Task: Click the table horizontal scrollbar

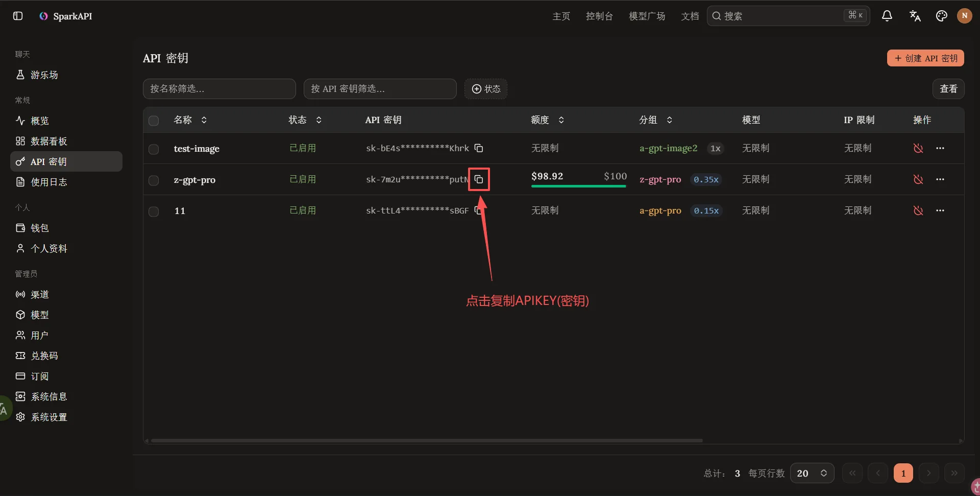Action: click(427, 440)
